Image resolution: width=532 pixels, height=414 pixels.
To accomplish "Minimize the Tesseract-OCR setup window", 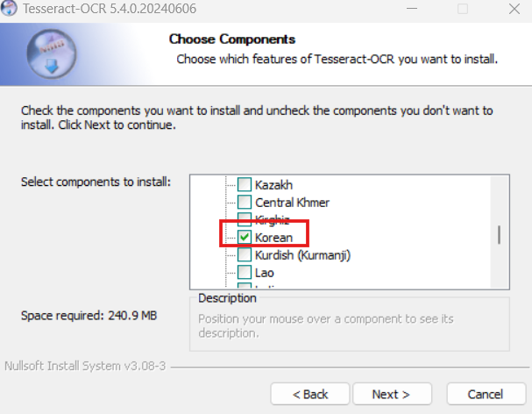I will pyautogui.click(x=412, y=9).
